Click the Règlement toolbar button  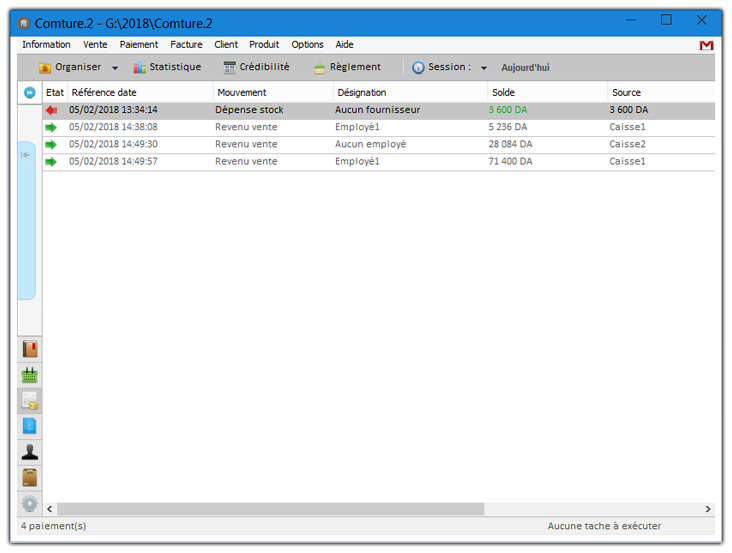tap(347, 67)
